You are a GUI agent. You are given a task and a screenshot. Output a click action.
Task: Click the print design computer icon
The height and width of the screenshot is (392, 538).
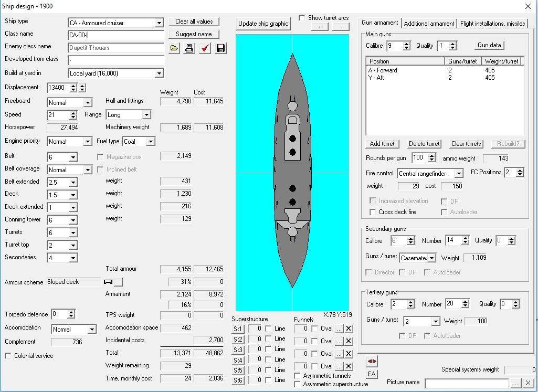(189, 48)
